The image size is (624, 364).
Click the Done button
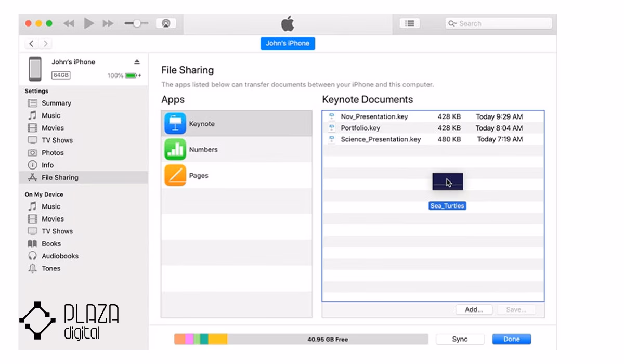tap(512, 339)
